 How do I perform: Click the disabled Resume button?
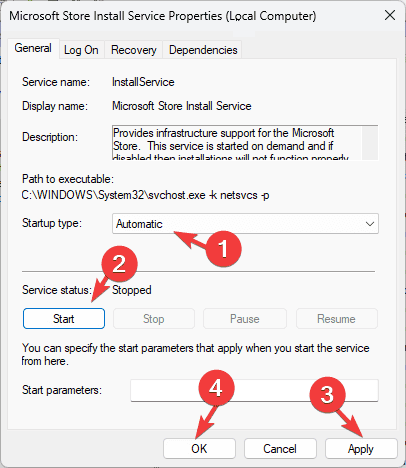(336, 319)
